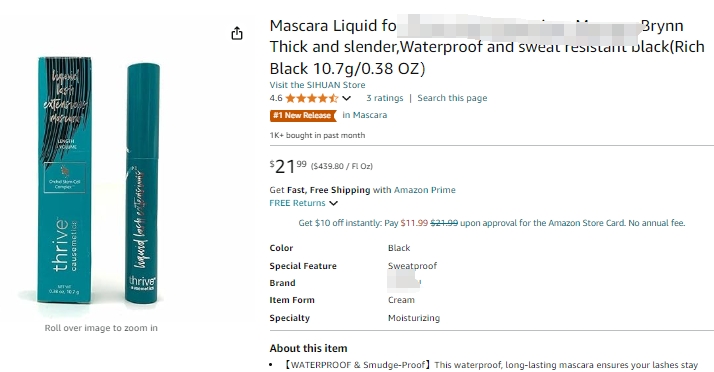This screenshot has width=714, height=372.
Task: Open the in Mascara category link
Action: tap(365, 115)
